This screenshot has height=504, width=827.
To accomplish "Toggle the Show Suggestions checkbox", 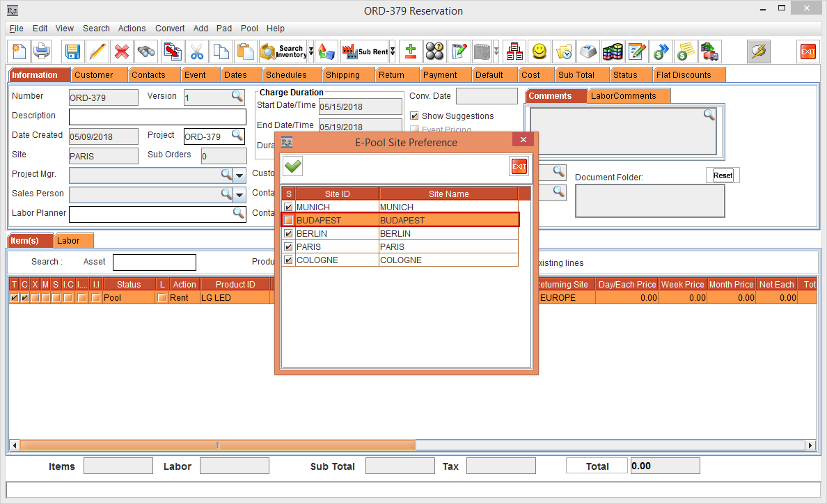I will point(414,116).
